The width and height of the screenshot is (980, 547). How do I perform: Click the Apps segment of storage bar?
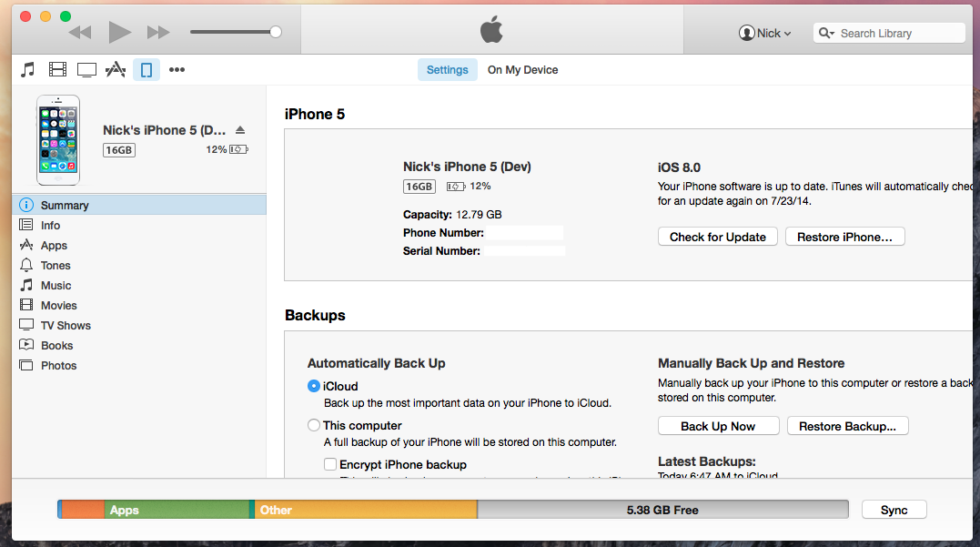click(177, 510)
